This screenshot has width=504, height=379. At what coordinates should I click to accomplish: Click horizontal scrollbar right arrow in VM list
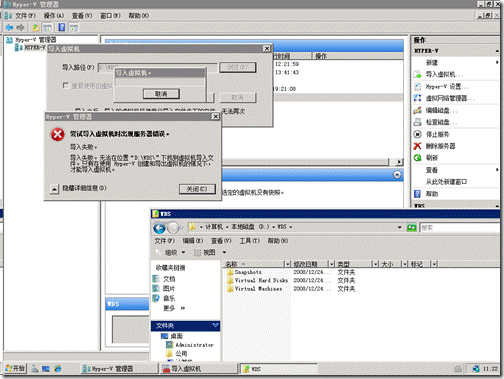coord(399,162)
